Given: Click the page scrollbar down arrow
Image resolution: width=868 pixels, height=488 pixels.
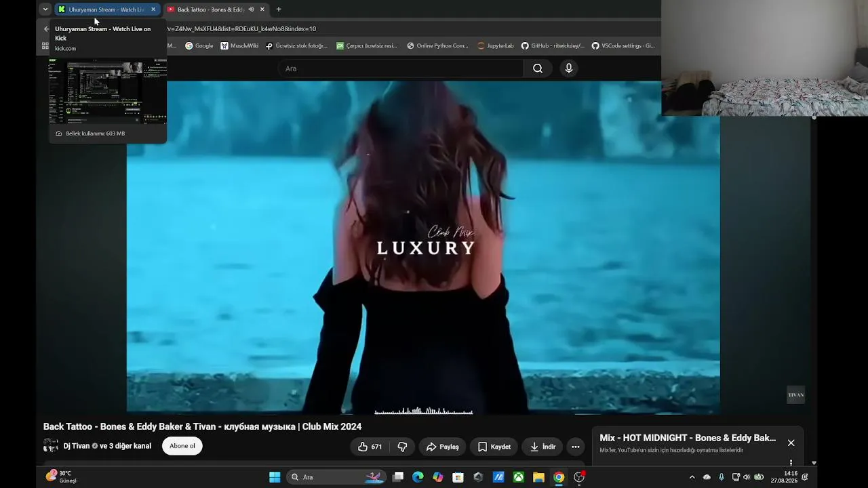Looking at the screenshot, I should pos(814,463).
